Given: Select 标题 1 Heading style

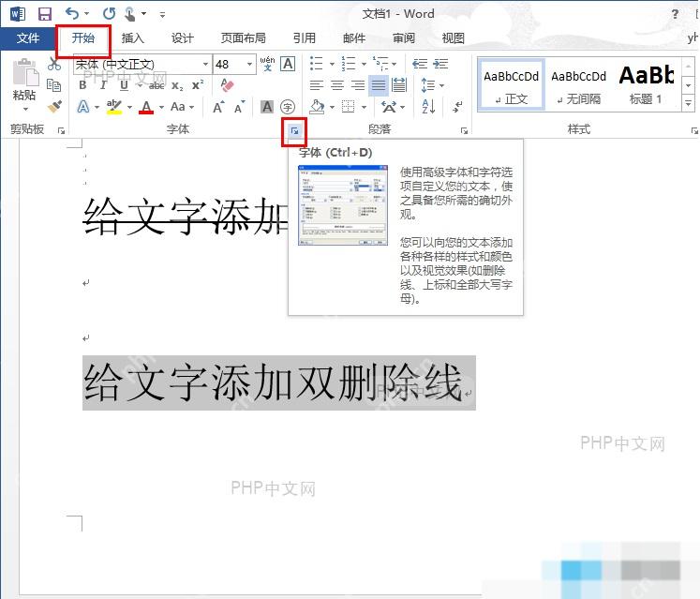Looking at the screenshot, I should coord(646,85).
